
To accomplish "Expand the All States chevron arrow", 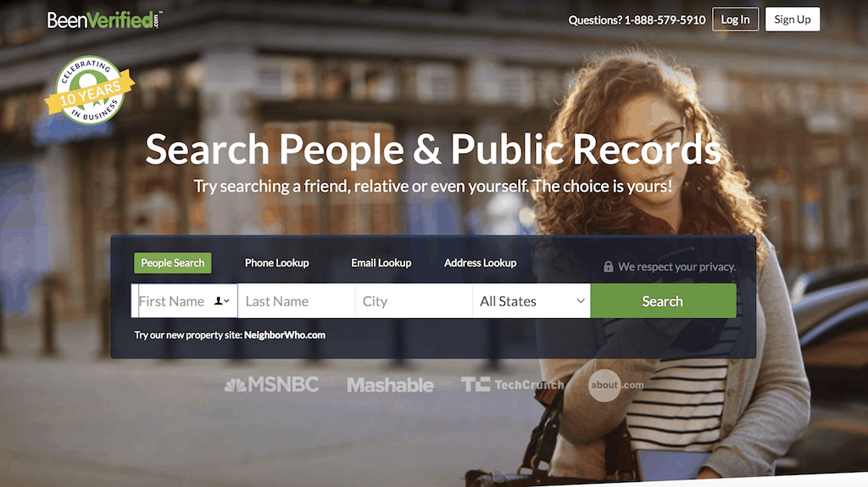I will [580, 301].
